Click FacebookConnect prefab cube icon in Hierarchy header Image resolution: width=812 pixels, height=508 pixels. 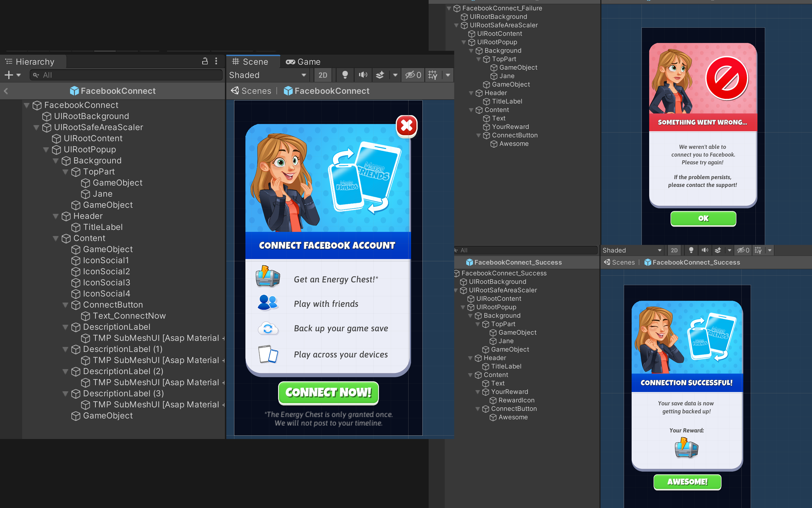74,91
